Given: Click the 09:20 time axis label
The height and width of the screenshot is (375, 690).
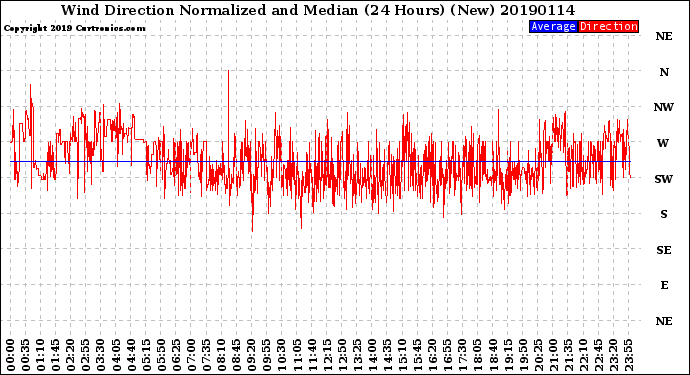Looking at the screenshot, I should (x=252, y=355).
